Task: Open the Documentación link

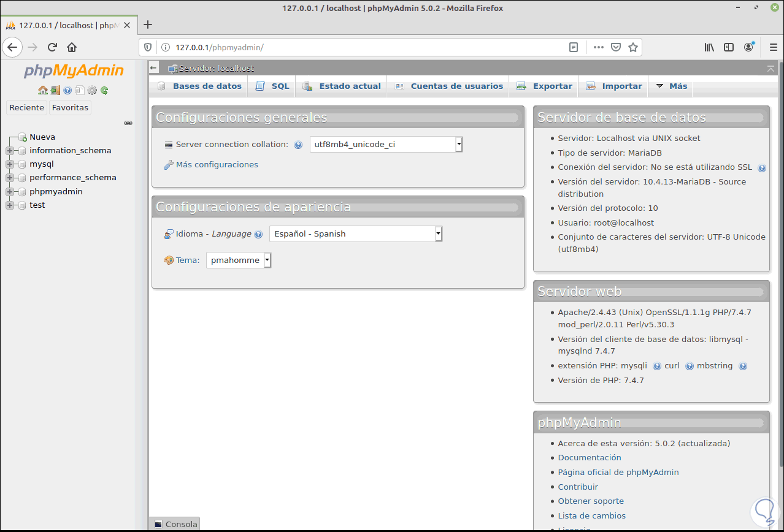Action: click(590, 458)
